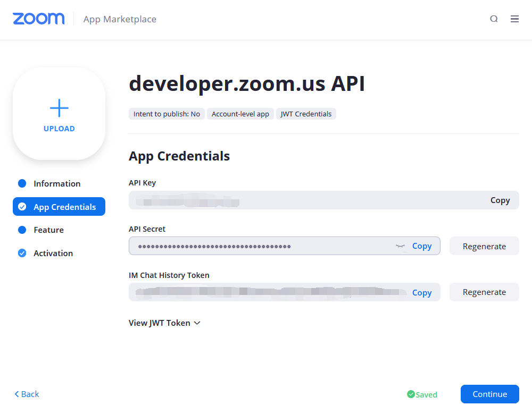Viewport: 532px width, 414px height.
Task: Copy the API Secret
Action: click(422, 246)
